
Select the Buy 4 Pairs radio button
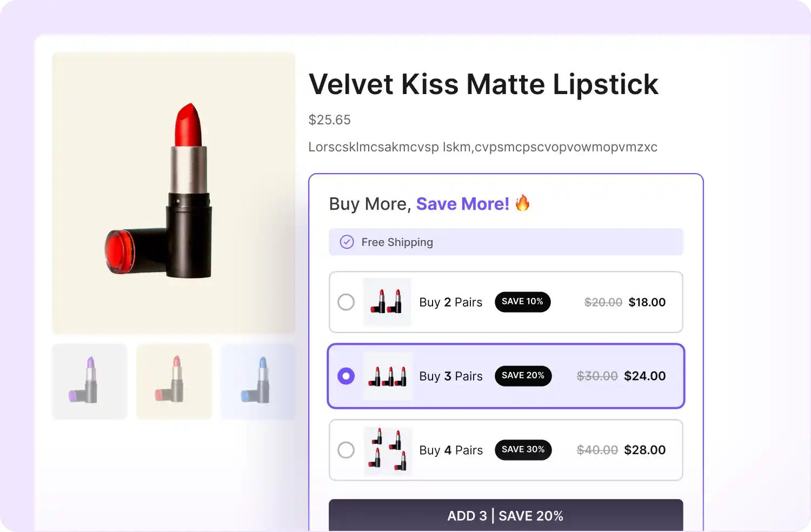point(346,450)
